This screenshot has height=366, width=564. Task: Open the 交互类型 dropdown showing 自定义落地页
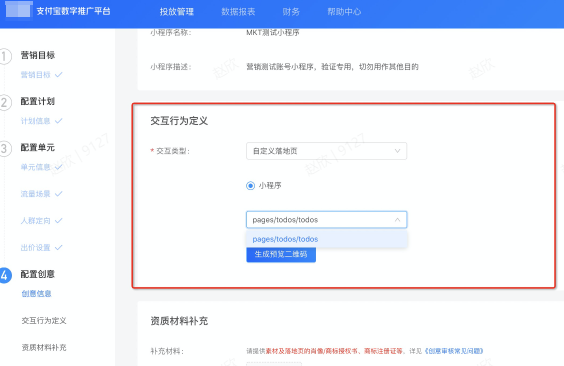pyautogui.click(x=327, y=151)
